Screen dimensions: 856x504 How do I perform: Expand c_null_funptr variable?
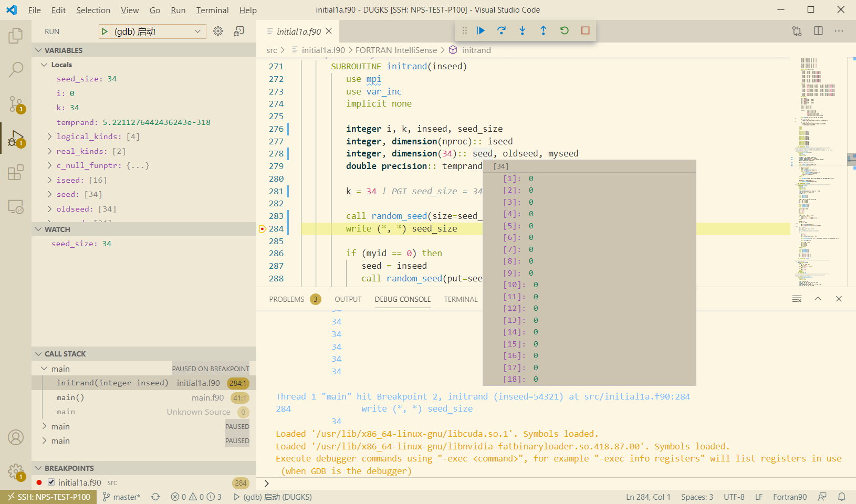[x=49, y=165]
